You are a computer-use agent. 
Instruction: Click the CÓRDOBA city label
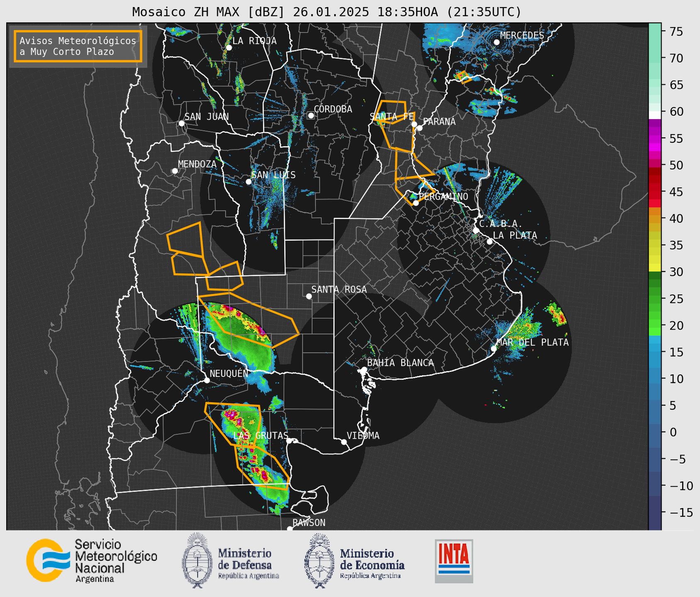[x=333, y=109]
